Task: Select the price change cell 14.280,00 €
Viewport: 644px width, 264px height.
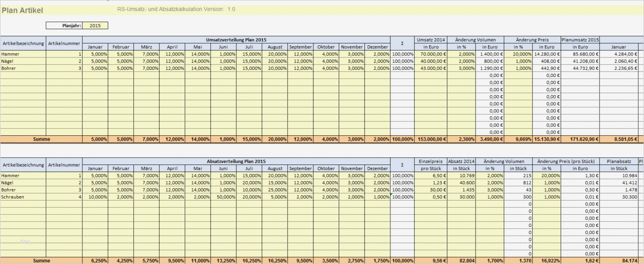Action: pos(547,54)
